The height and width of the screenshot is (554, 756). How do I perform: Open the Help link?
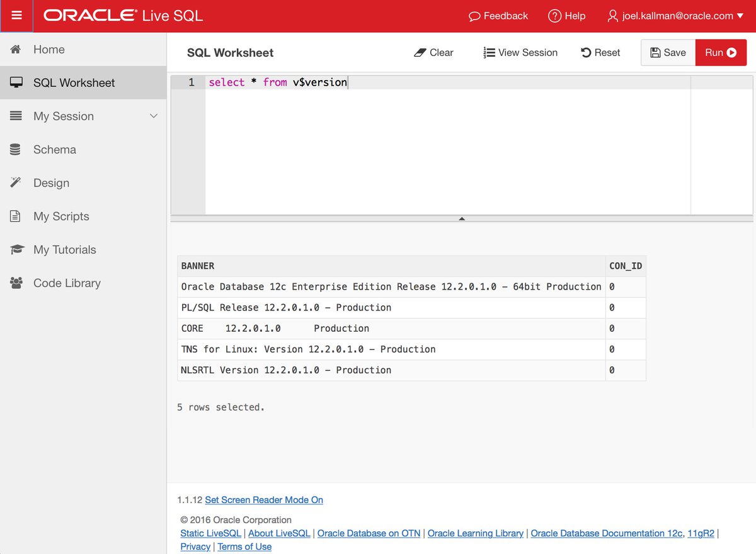(566, 16)
